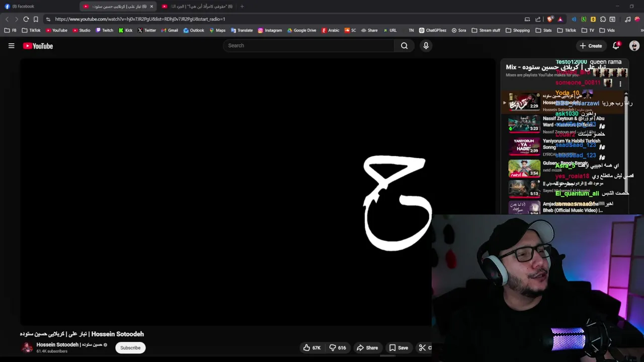Go to the YouTube home logo

click(x=38, y=46)
